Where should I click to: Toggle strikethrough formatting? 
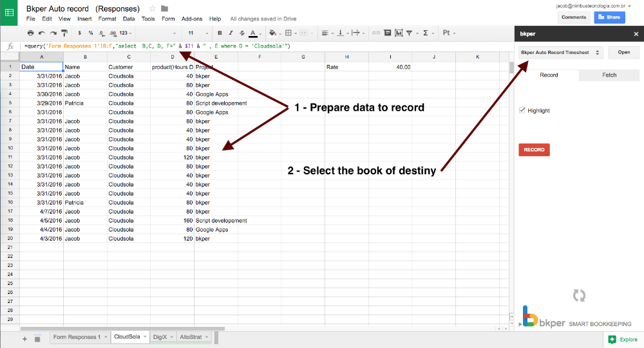(x=242, y=33)
